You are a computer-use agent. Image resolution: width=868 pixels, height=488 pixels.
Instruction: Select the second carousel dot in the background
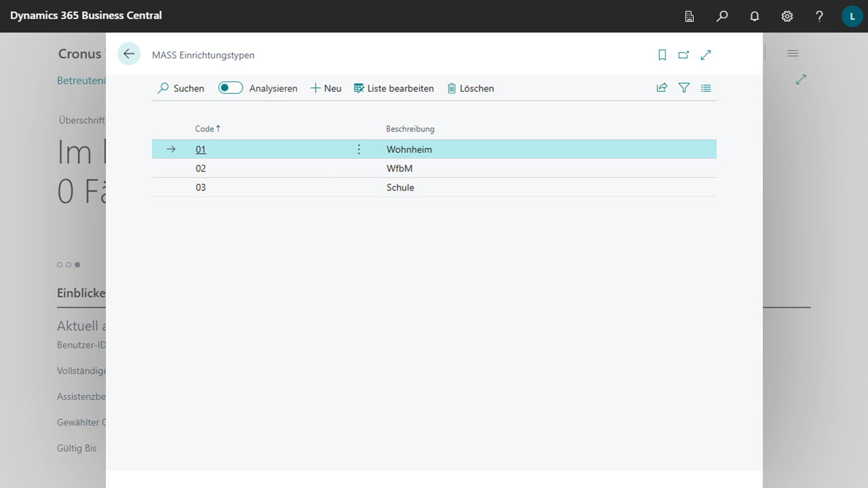[x=68, y=264]
